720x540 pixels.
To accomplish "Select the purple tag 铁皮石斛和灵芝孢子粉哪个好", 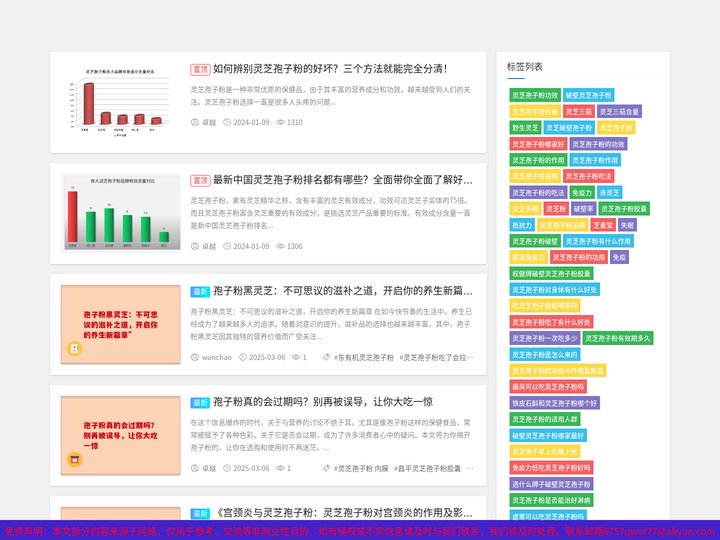I will tap(555, 403).
